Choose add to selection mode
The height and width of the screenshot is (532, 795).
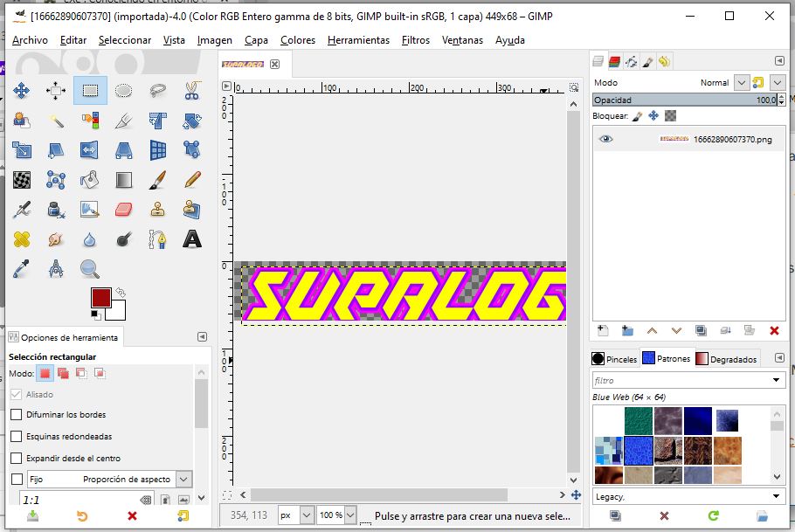64,373
